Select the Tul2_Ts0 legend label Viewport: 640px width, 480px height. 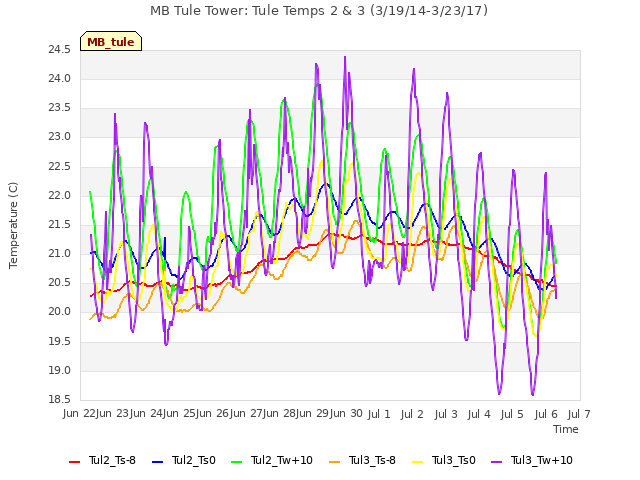tap(193, 460)
